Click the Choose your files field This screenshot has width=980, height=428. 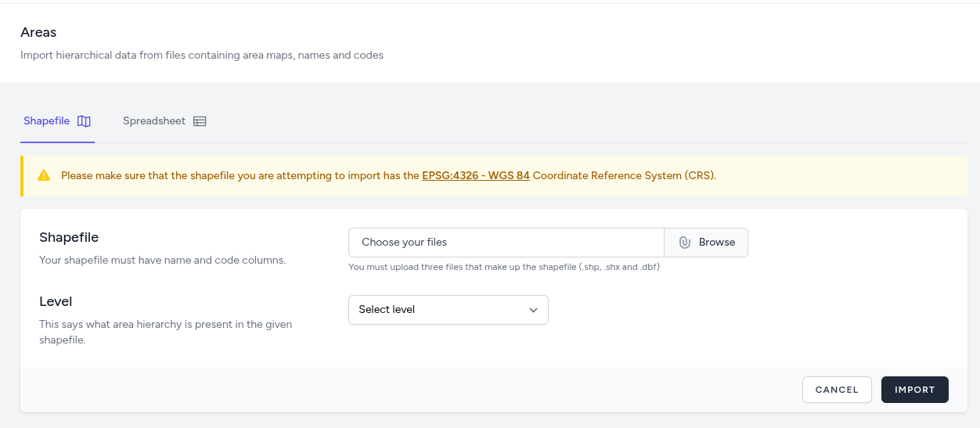[506, 243]
